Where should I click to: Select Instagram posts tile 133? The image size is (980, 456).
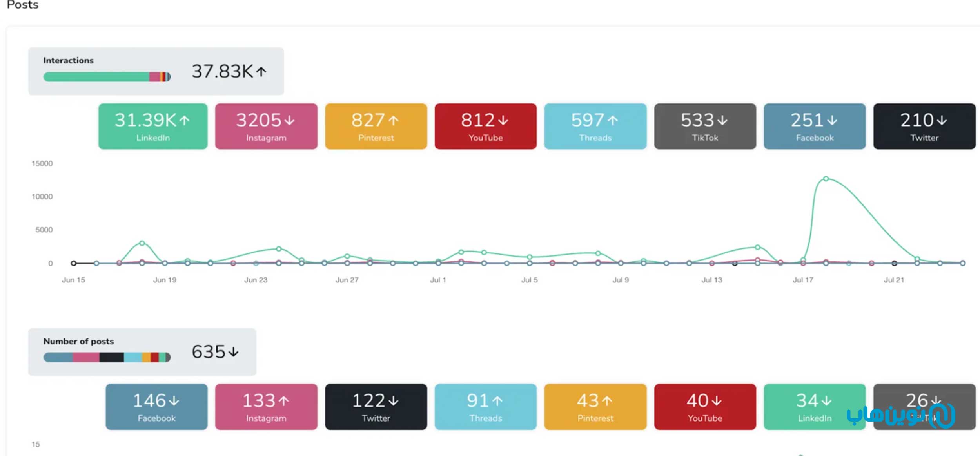pos(266,407)
